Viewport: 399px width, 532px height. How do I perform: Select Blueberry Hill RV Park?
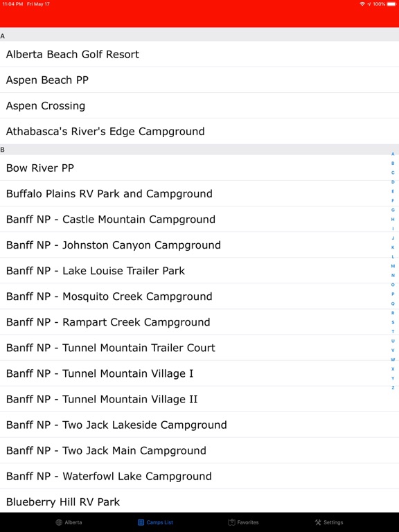[199, 502]
